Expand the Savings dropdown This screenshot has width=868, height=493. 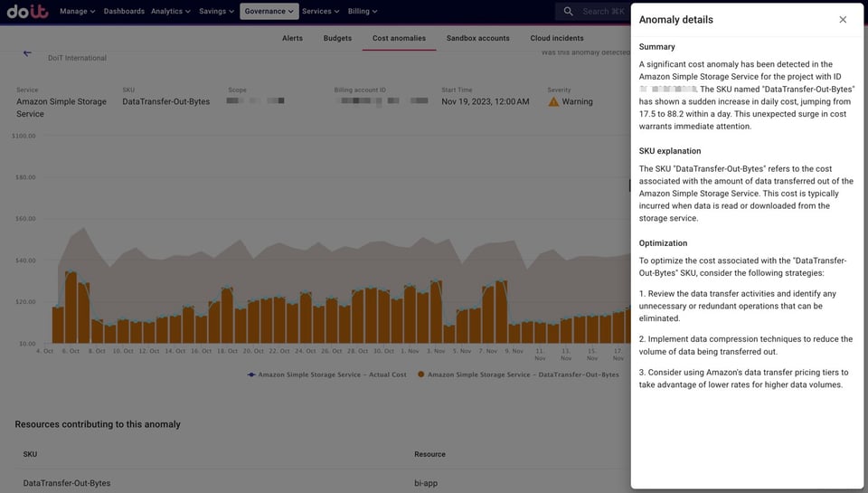pos(216,11)
